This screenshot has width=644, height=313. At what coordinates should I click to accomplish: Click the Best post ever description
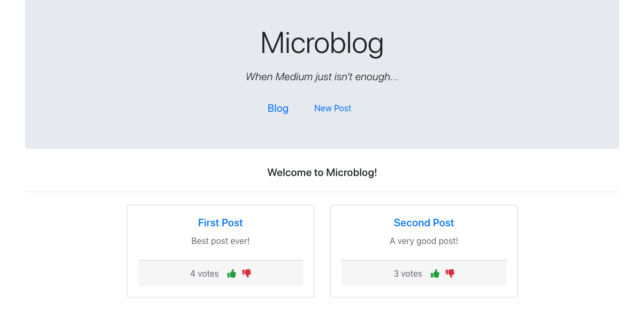(220, 241)
